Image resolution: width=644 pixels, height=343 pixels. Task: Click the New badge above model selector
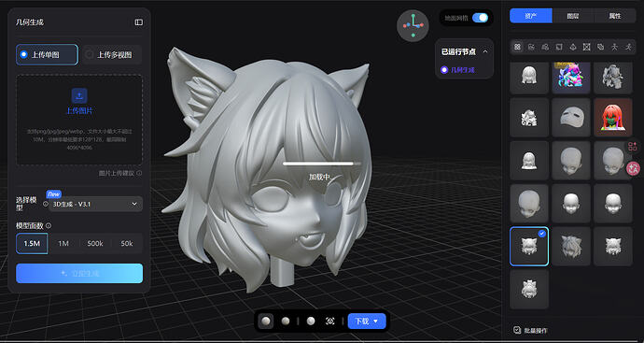(54, 193)
